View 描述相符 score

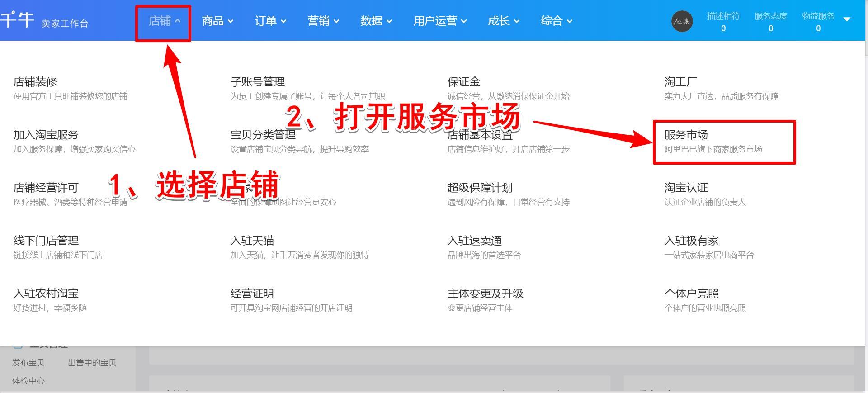(723, 22)
